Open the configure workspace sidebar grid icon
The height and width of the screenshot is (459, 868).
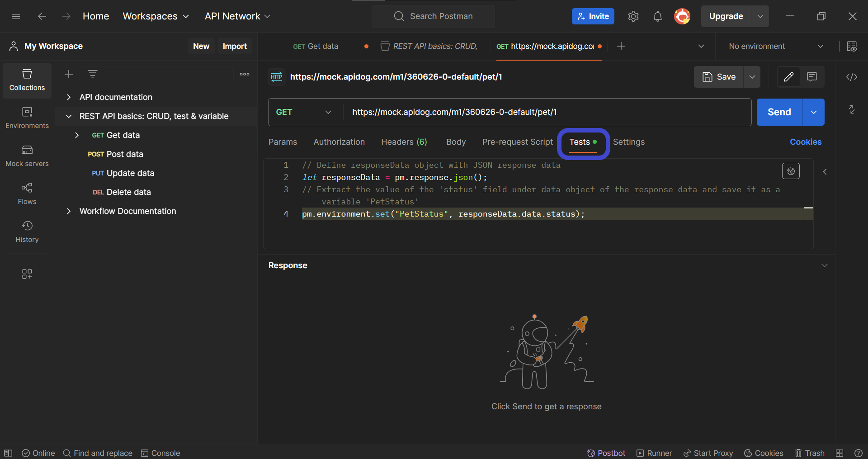[x=27, y=274]
